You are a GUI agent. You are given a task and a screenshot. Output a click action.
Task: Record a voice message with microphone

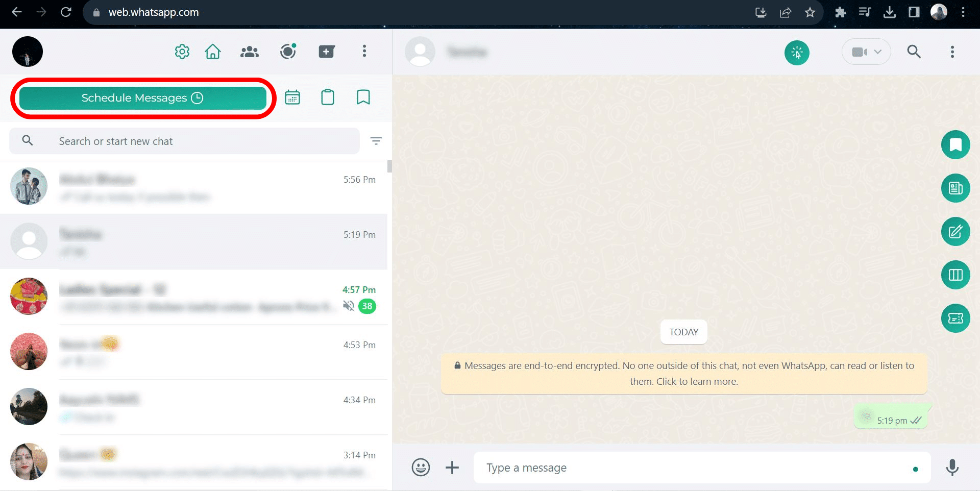pos(952,468)
